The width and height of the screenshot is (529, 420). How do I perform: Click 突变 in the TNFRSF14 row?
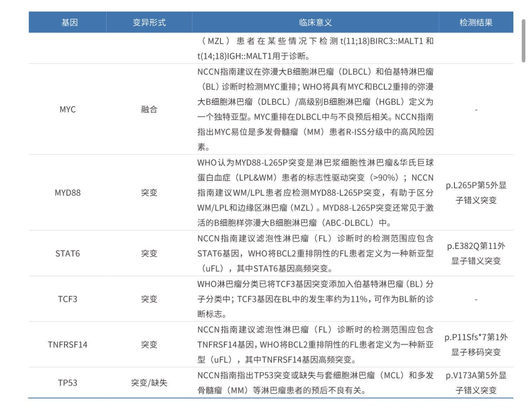[x=149, y=345]
